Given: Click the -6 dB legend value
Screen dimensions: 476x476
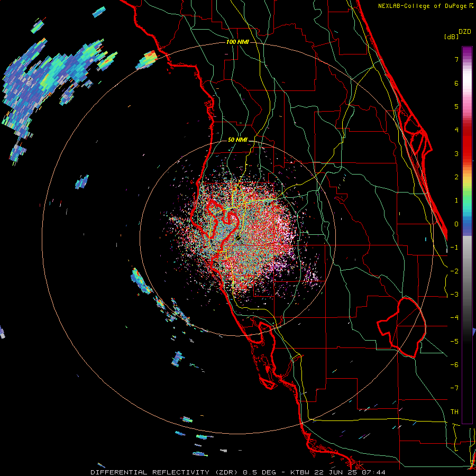Looking at the screenshot, I should [454, 365].
